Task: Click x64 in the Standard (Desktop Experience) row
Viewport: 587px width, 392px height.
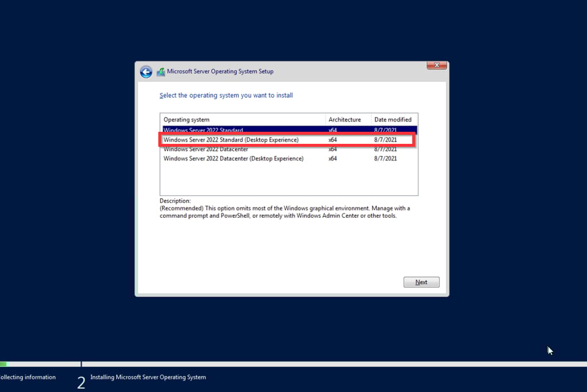Action: (x=332, y=140)
